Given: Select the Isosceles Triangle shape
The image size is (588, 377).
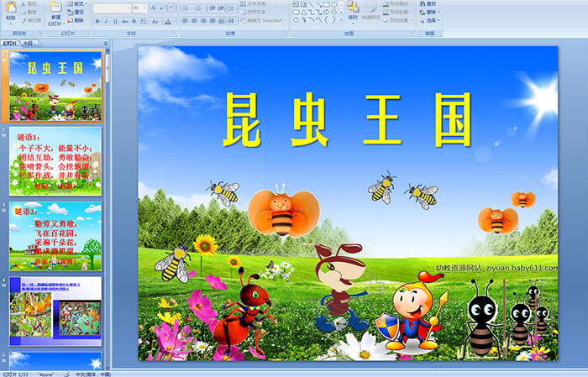Looking at the screenshot, I should 304,13.
